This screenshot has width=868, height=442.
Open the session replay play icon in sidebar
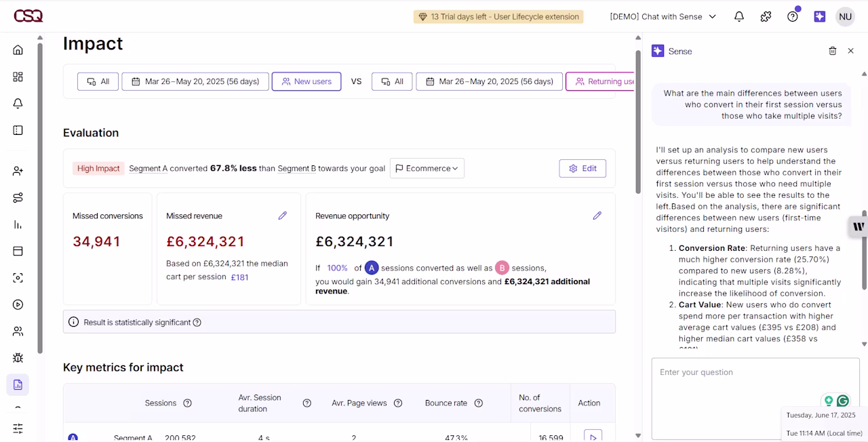[x=18, y=304]
